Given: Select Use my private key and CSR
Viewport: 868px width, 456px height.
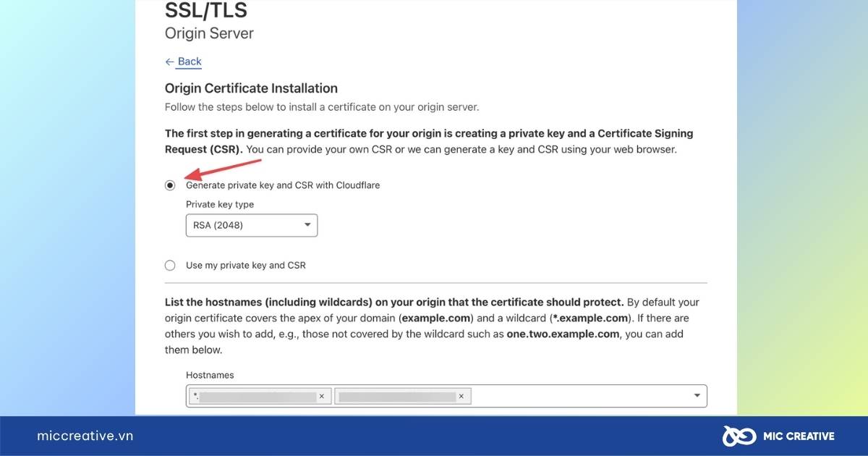Looking at the screenshot, I should pyautogui.click(x=170, y=266).
